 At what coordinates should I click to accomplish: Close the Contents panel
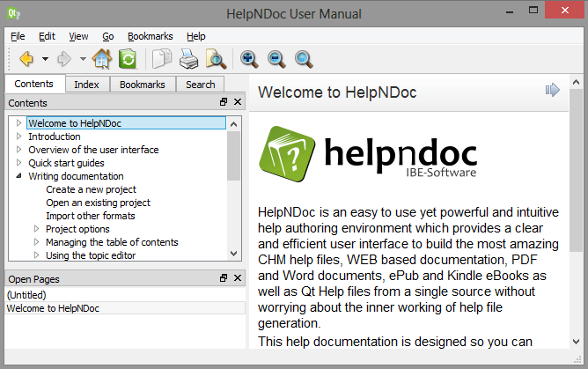(238, 102)
